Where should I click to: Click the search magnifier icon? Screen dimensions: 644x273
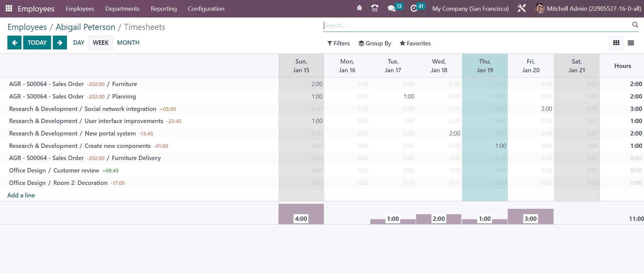pos(635,25)
